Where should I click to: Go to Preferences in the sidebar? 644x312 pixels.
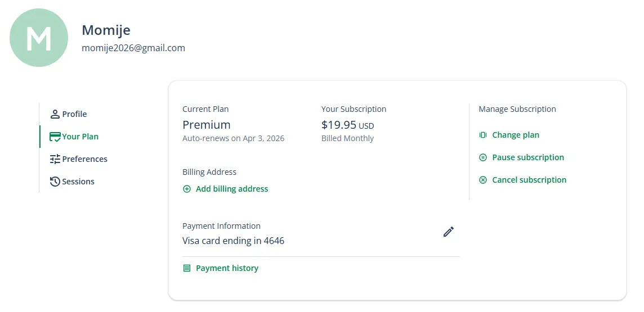(78, 159)
